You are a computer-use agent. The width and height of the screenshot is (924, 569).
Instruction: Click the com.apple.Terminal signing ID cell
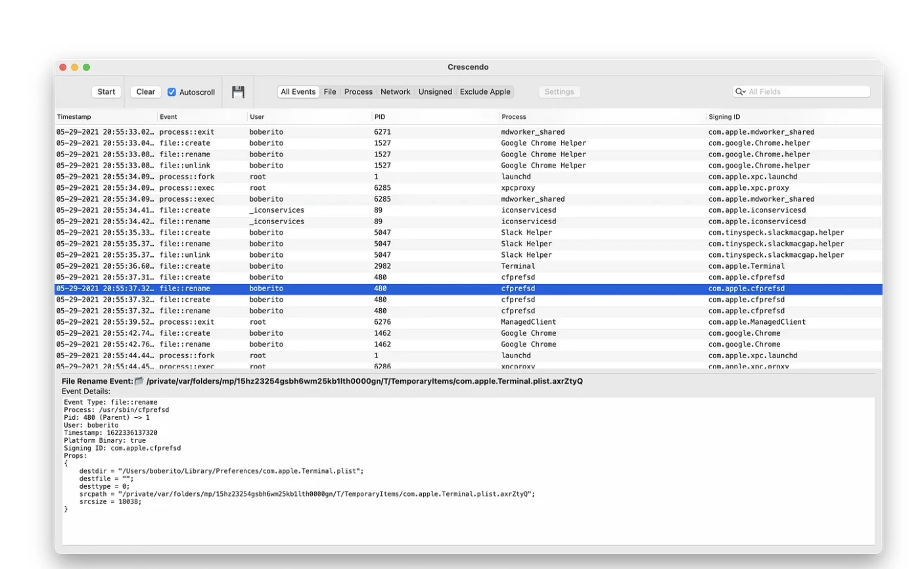click(747, 266)
